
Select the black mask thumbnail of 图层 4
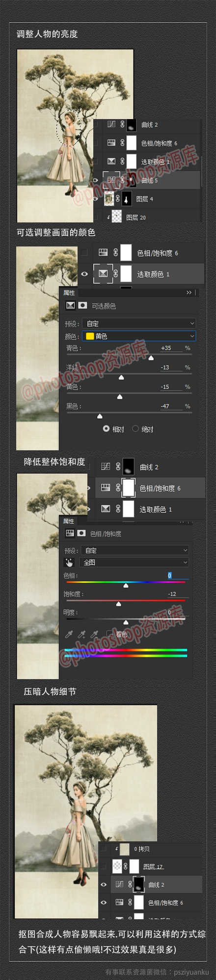click(127, 198)
